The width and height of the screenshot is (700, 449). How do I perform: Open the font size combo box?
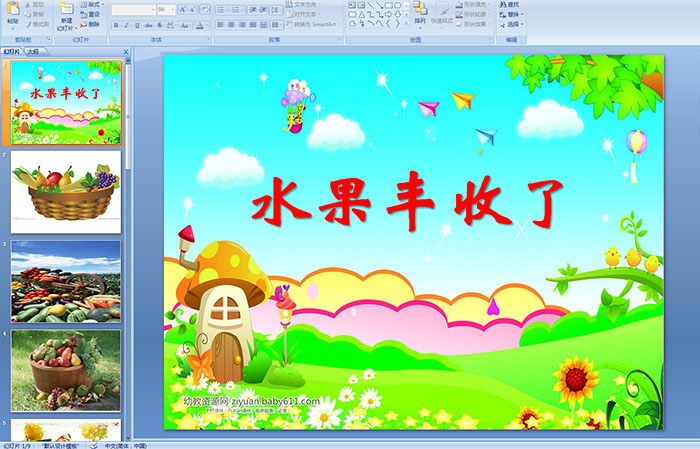coord(166,10)
